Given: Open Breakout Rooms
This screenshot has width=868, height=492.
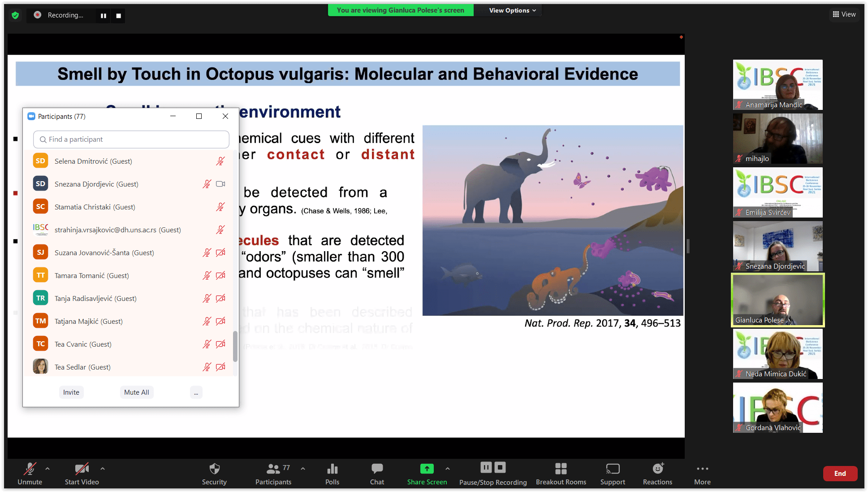Looking at the screenshot, I should [561, 474].
